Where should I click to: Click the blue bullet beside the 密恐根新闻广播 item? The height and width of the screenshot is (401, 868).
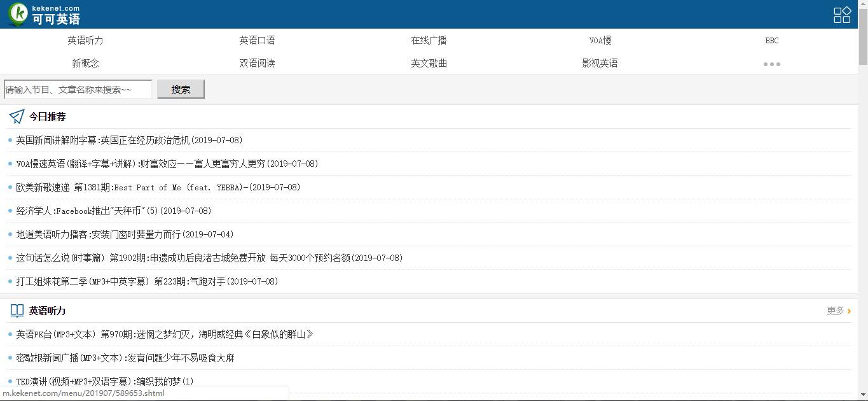pos(8,358)
